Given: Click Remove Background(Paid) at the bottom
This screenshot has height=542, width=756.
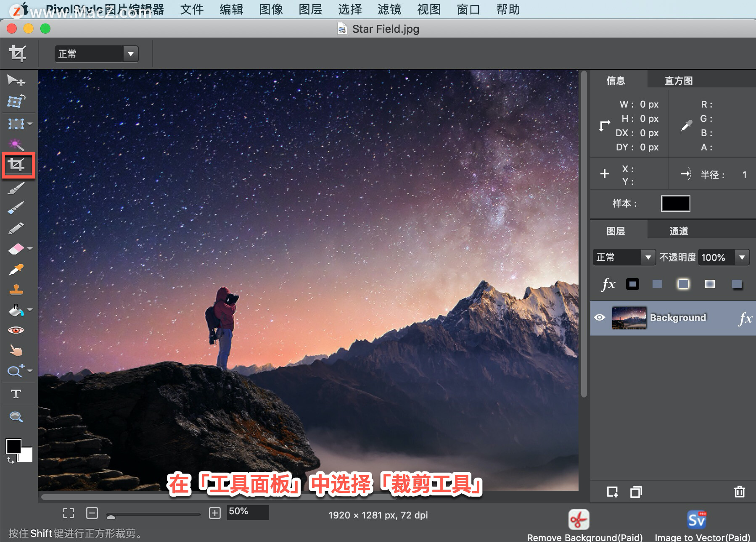Looking at the screenshot, I should (579, 521).
